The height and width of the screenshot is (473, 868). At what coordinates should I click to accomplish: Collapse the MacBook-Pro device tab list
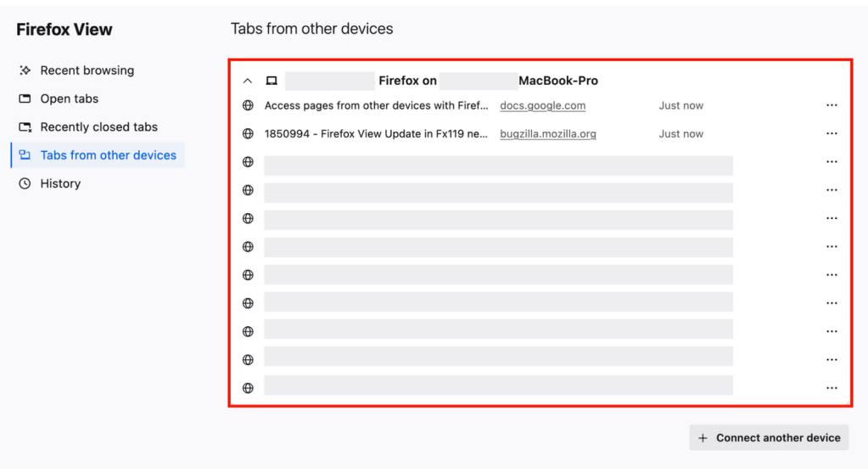click(248, 81)
